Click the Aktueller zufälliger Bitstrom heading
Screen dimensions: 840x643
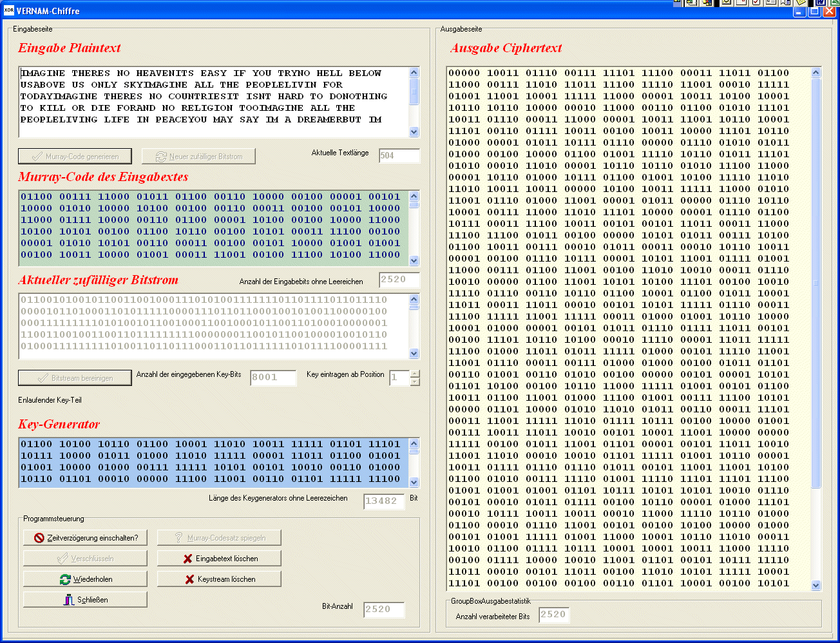[99, 280]
